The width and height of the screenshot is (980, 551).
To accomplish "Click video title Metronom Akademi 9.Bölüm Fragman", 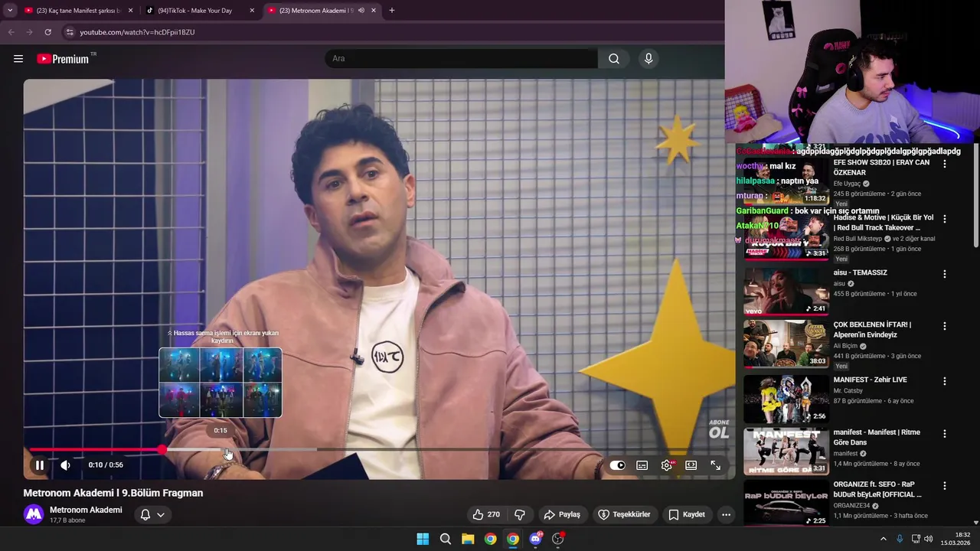I will tap(113, 493).
